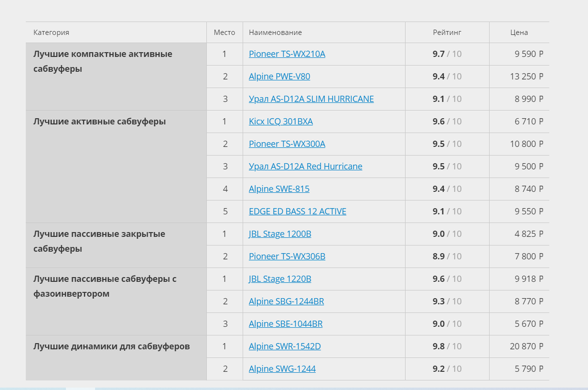Visit the Alpine SWE-815 link
Image resolution: width=588 pixels, height=390 pixels.
(x=279, y=189)
